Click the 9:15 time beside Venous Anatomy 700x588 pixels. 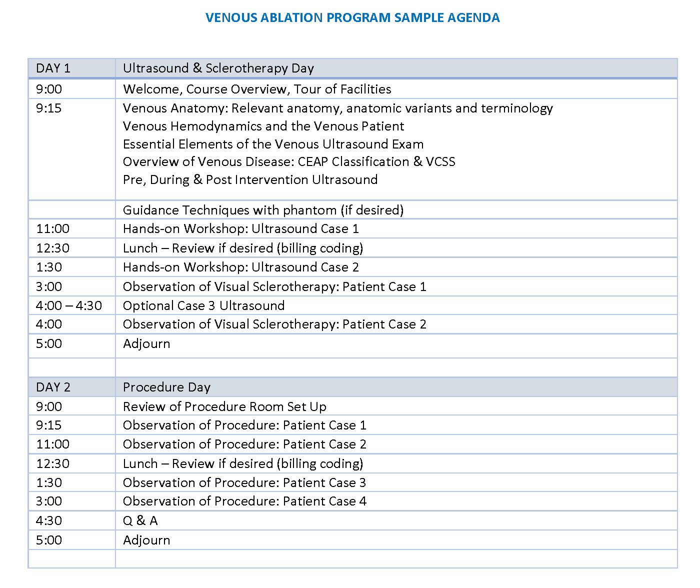pos(49,108)
